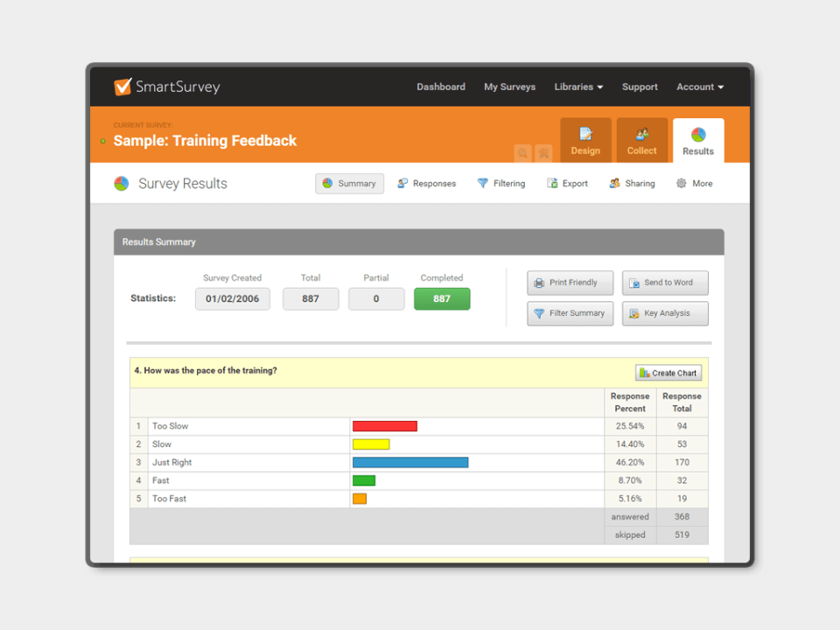Open the magnifier icon below Collect
840x630 pixels.
(523, 153)
